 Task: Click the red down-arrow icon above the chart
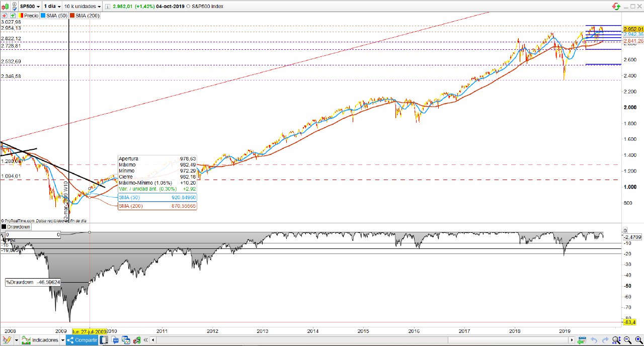click(5, 16)
